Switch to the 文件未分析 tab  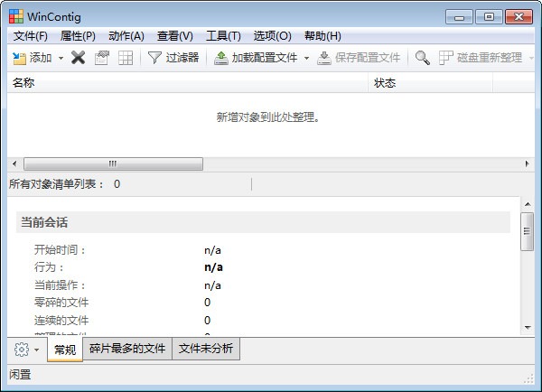[206, 349]
